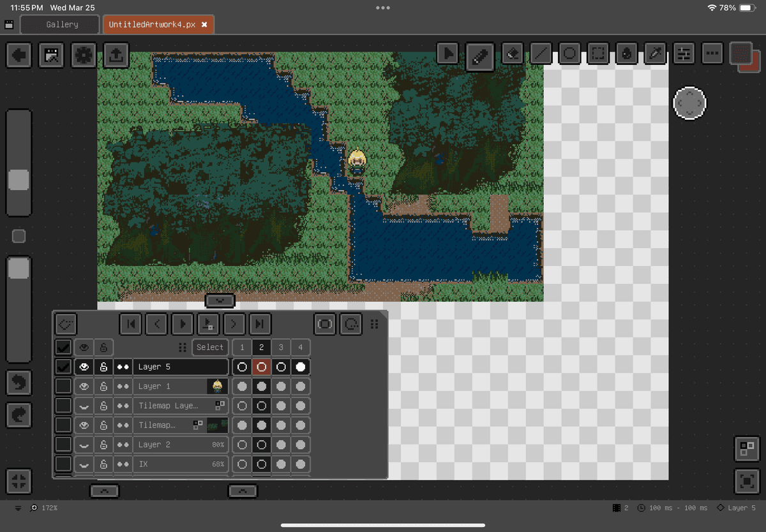Open the primary color swatch

(x=741, y=53)
